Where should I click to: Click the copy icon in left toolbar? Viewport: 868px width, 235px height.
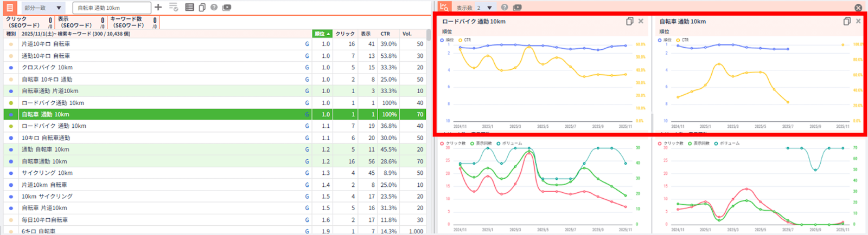click(x=202, y=8)
